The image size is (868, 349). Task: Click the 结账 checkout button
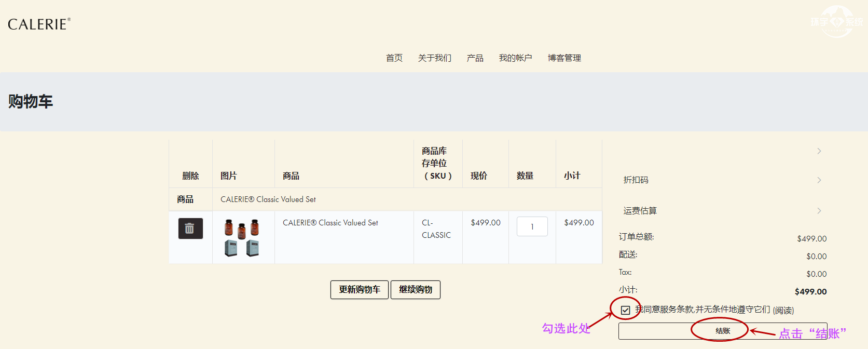point(723,331)
